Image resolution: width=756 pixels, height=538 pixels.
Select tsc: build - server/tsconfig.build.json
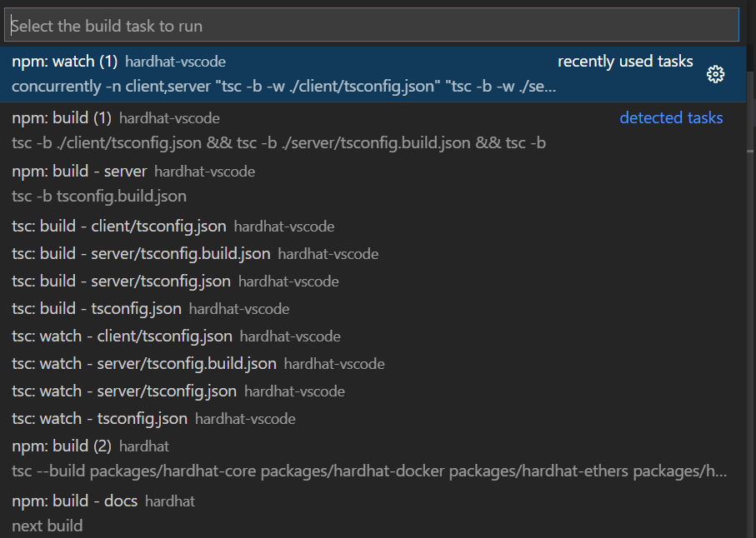pos(373,253)
